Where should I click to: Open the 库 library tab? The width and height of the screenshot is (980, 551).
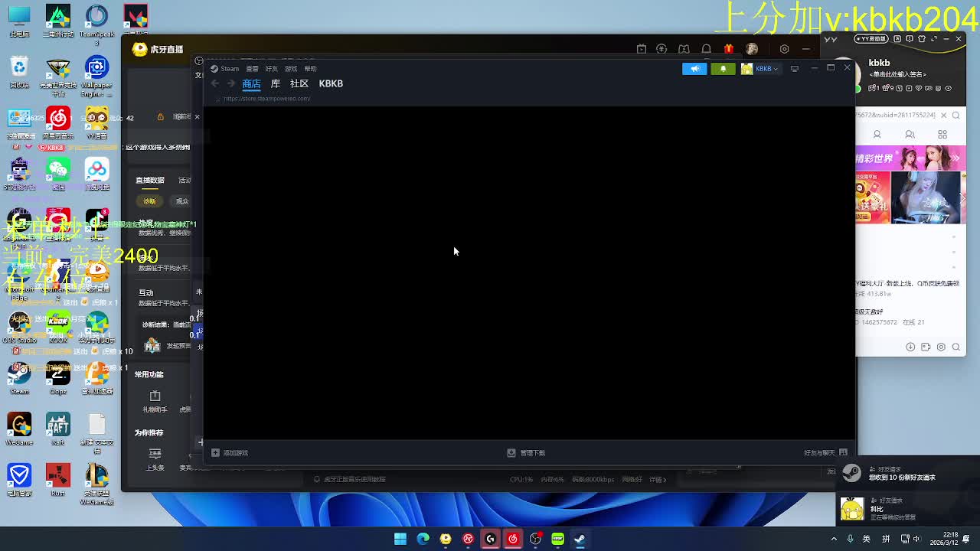coord(276,83)
